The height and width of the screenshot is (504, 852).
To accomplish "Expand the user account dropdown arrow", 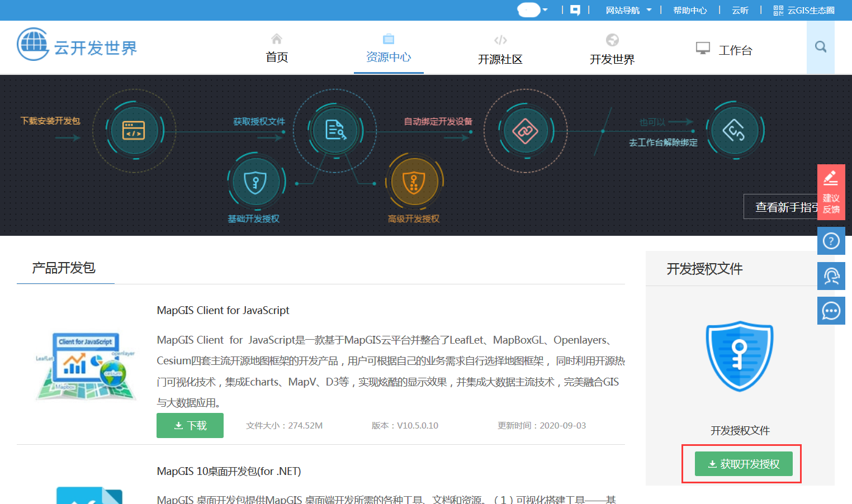I will coord(545,10).
